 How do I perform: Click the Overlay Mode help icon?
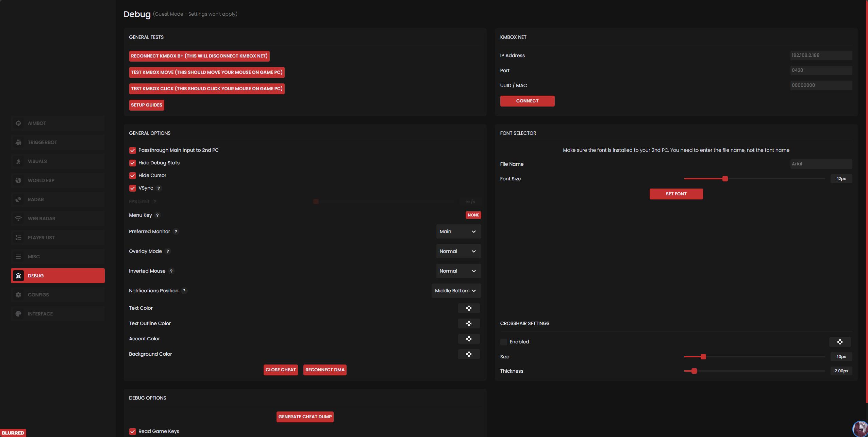tap(168, 252)
